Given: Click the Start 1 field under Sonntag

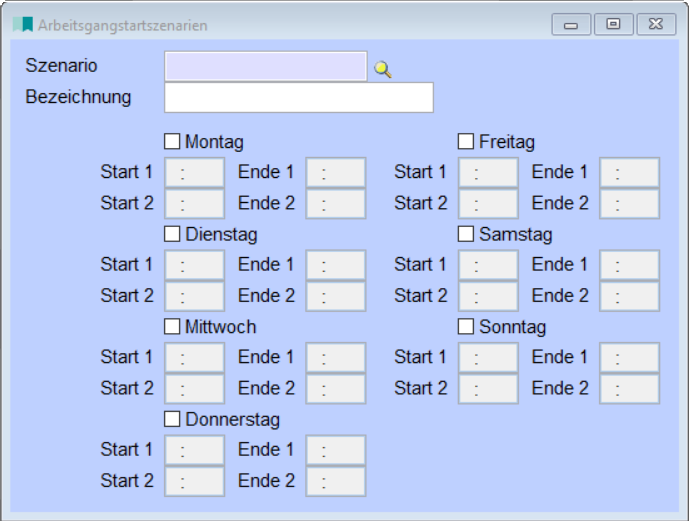Looking at the screenshot, I should [x=488, y=357].
